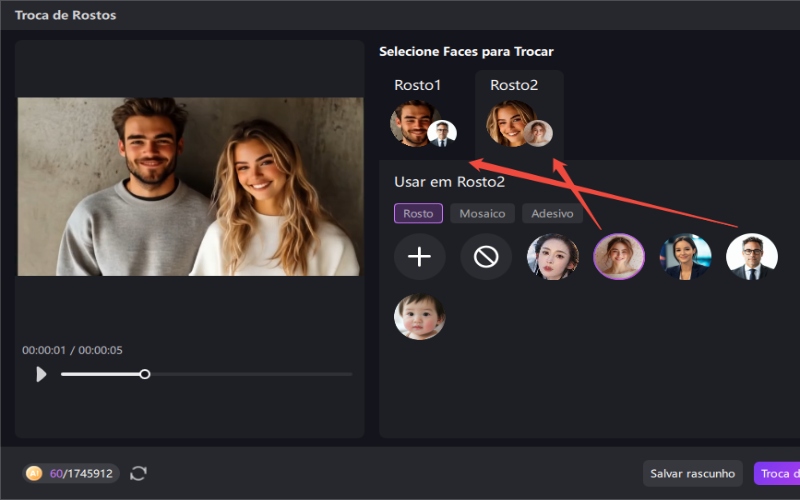Click the plus icon to add a face

[419, 257]
